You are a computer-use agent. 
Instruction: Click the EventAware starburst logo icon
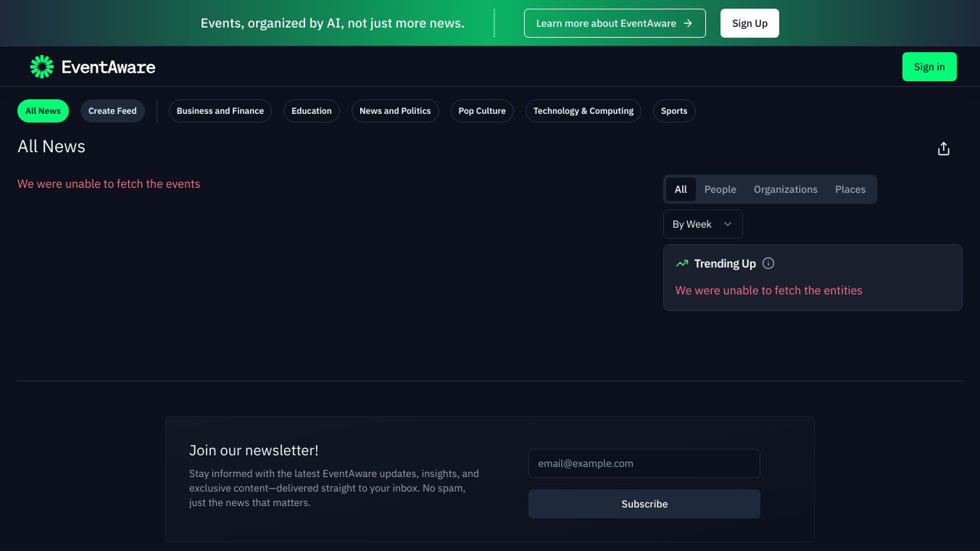(42, 67)
